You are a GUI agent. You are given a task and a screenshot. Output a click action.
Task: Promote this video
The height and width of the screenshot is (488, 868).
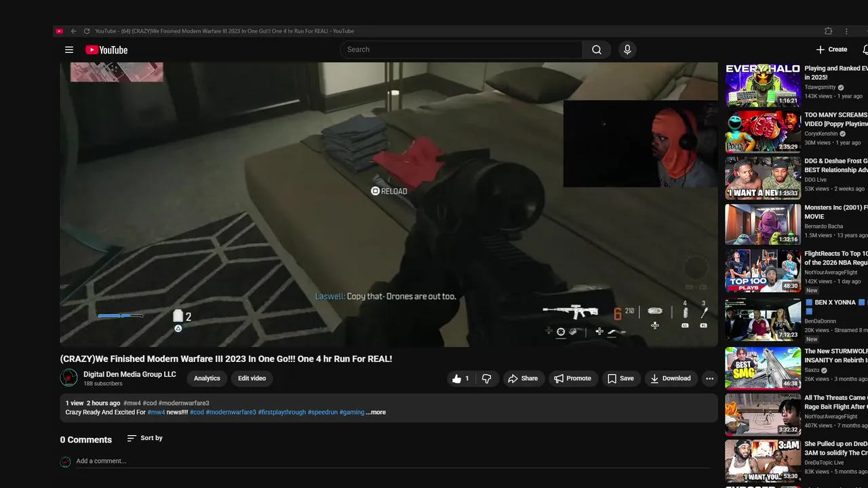point(572,378)
